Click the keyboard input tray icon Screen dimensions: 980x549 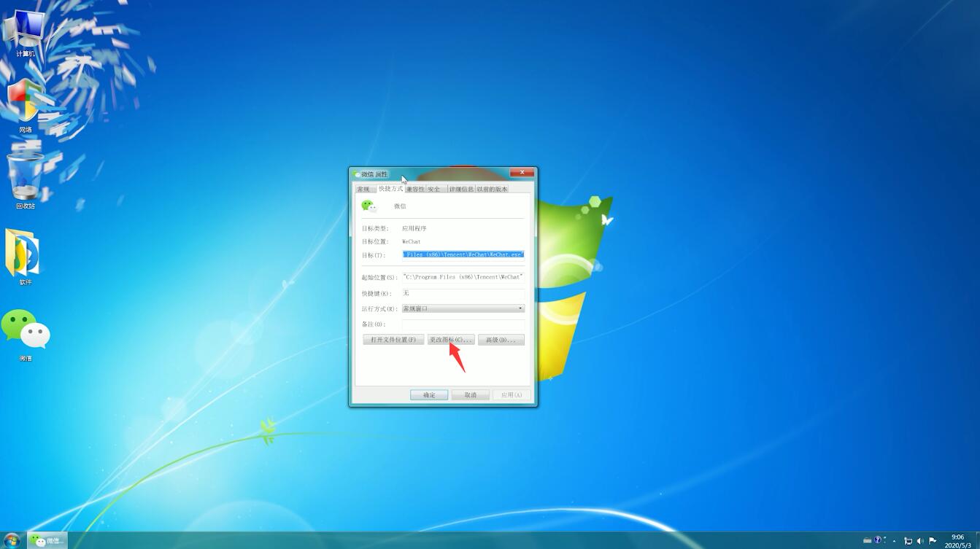click(x=867, y=541)
